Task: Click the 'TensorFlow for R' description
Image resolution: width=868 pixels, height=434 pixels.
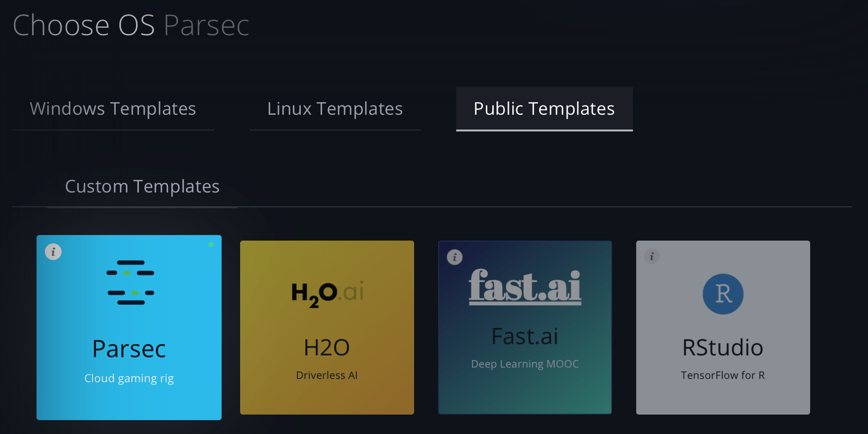Action: tap(723, 375)
